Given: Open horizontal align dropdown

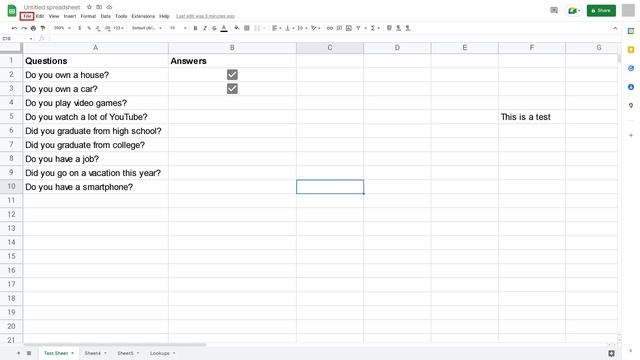Looking at the screenshot, I should tap(277, 28).
